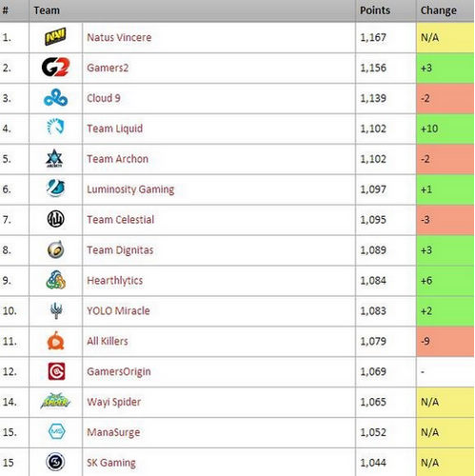Open the ManaSurge team link

click(x=113, y=432)
